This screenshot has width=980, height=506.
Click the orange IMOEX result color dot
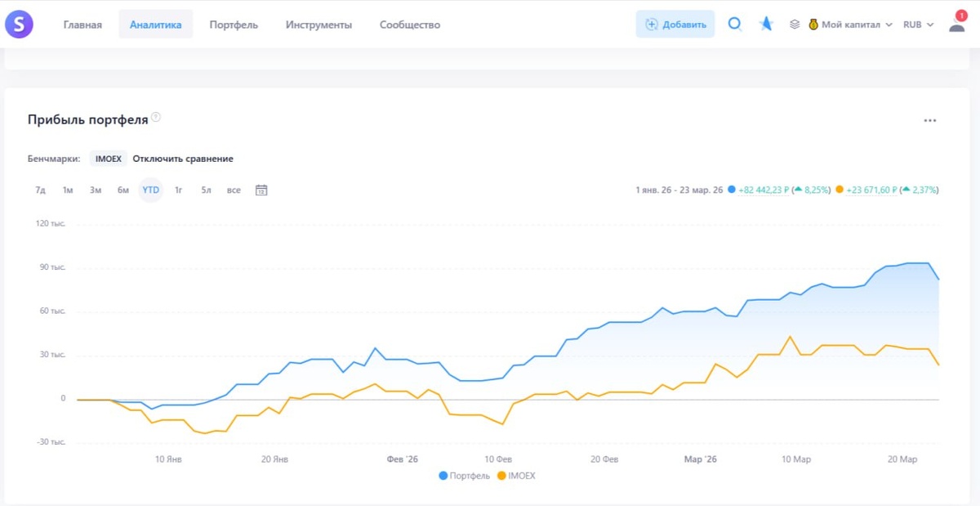(x=840, y=190)
